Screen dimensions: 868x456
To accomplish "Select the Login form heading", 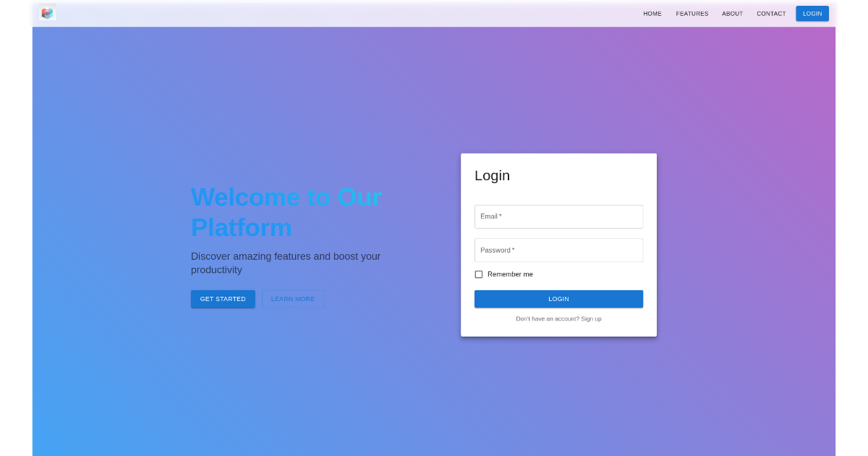I will coord(492,175).
